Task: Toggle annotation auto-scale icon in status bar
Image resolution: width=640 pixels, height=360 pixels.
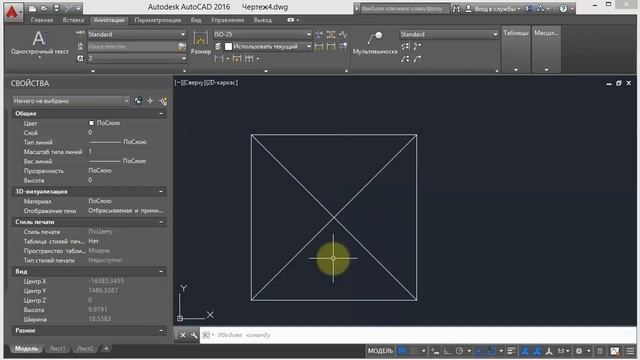Action: click(537, 351)
